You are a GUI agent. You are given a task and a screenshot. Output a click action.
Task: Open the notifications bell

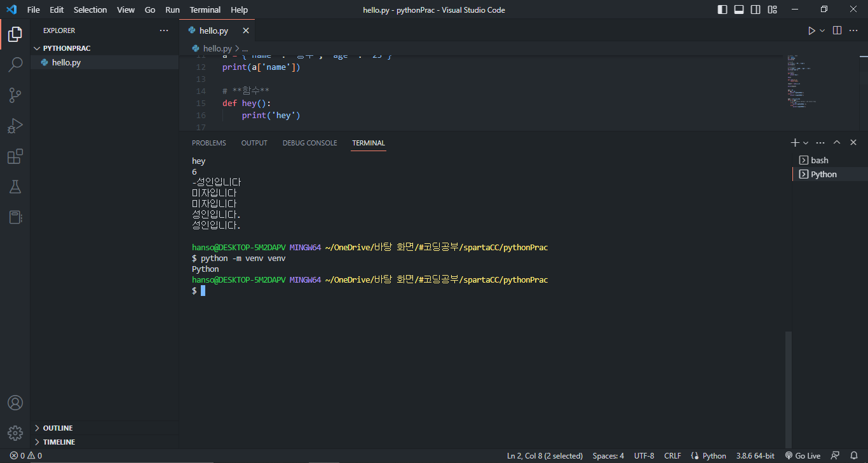(854, 456)
